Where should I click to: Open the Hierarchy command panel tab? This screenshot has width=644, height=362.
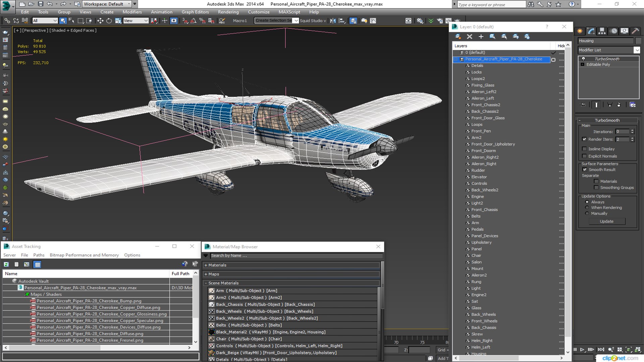tap(602, 31)
